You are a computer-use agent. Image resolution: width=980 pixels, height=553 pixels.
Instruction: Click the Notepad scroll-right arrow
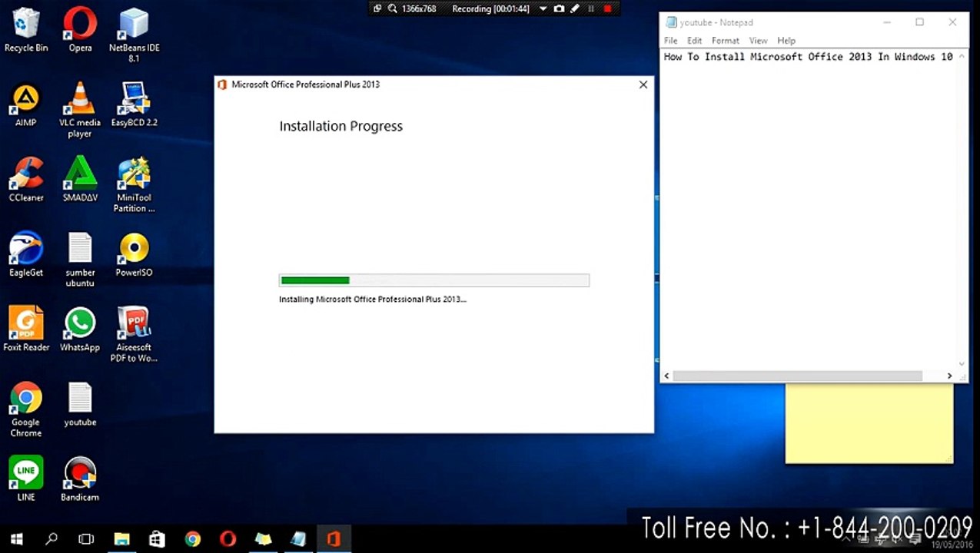coord(949,376)
